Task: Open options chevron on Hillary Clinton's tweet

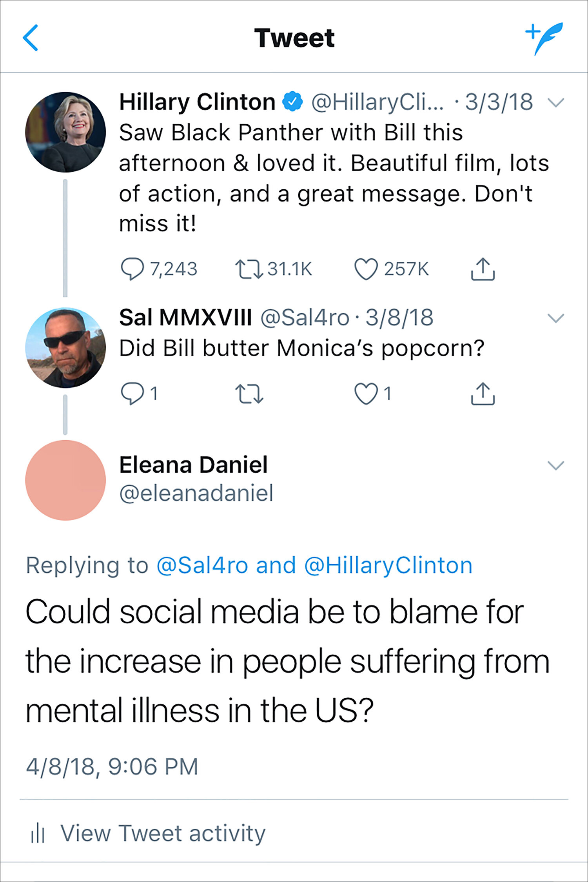Action: tap(555, 103)
